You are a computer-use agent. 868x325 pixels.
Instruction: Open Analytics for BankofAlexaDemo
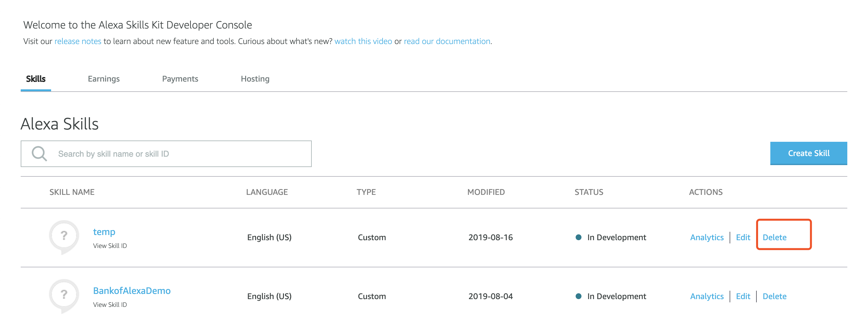pyautogui.click(x=707, y=296)
